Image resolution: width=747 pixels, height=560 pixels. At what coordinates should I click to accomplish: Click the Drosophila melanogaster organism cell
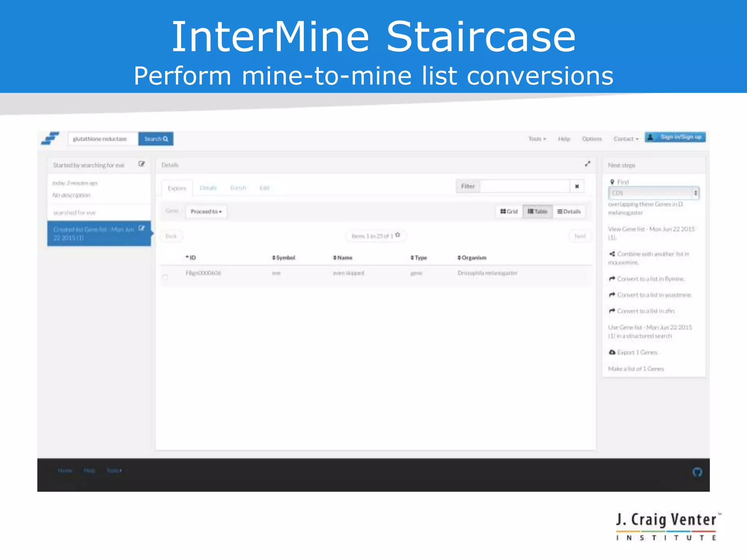488,273
